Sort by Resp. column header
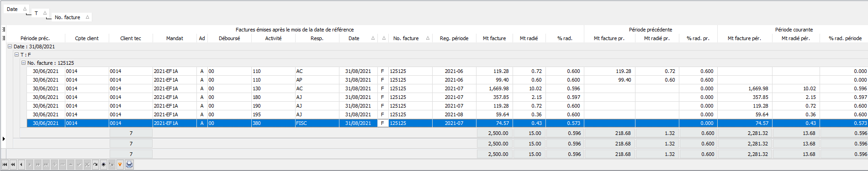The width and height of the screenshot is (868, 171). [317, 38]
